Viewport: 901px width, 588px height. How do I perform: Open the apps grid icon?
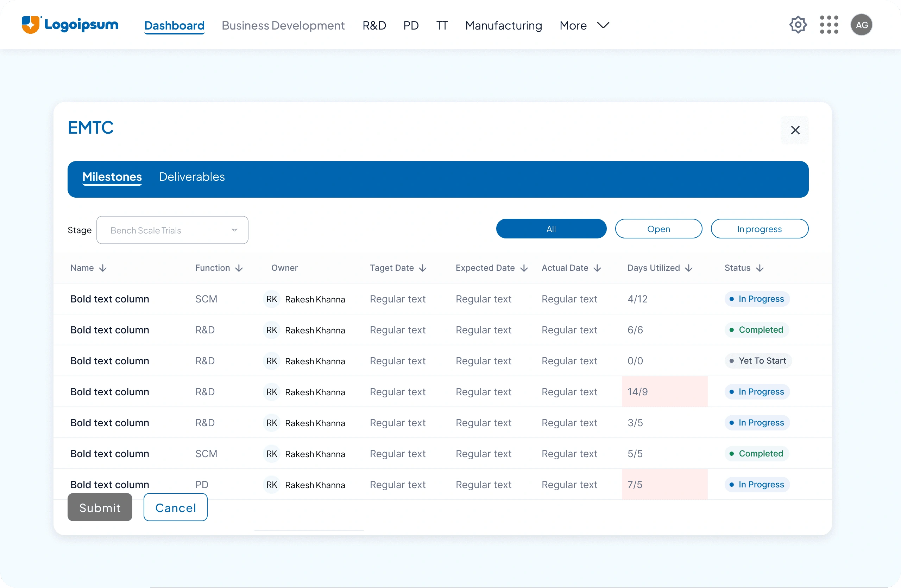pyautogui.click(x=829, y=25)
